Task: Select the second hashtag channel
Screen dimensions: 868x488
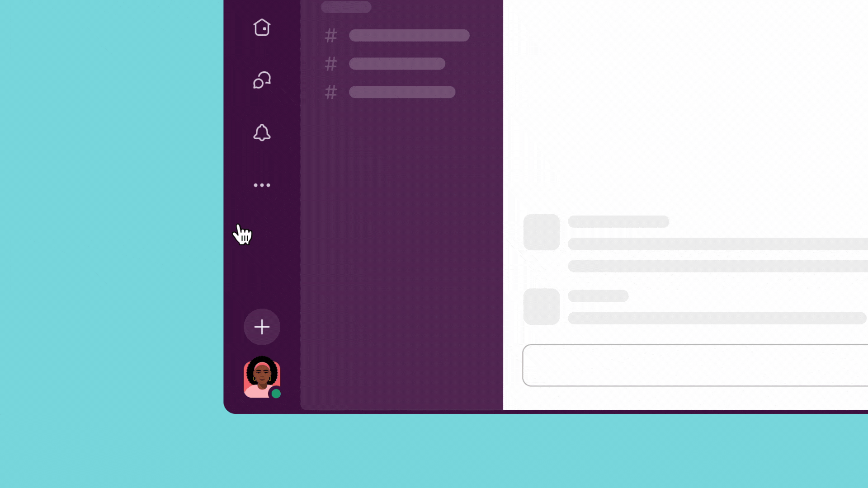Action: tap(396, 64)
